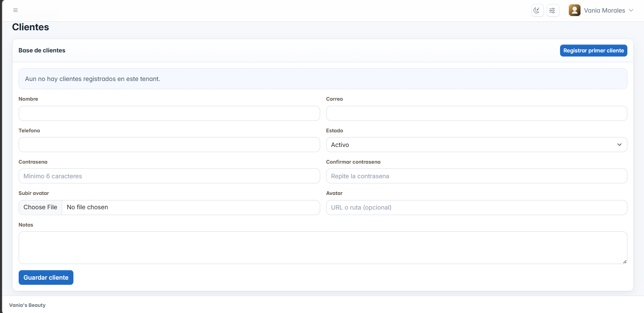Toggle dark mode moon icon

537,11
